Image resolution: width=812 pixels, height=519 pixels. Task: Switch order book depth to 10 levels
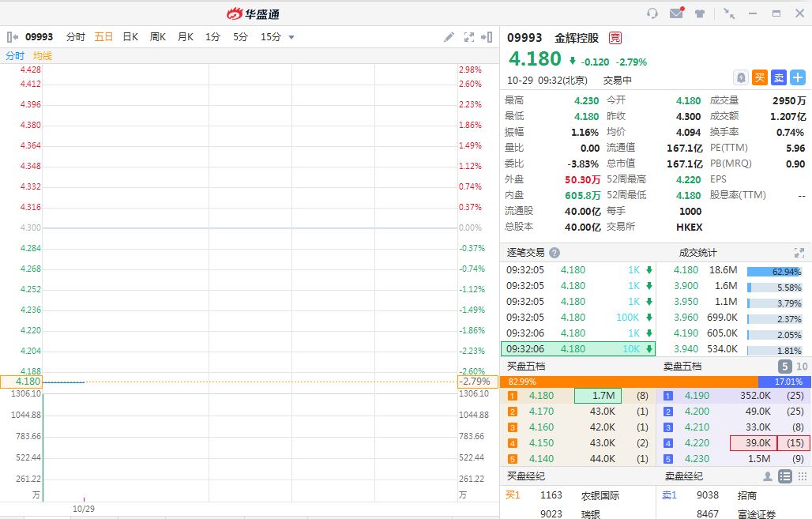click(802, 367)
